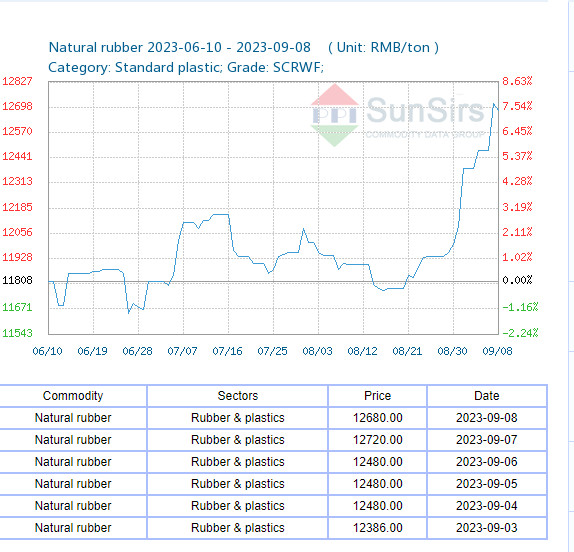
Task: Click the 1.02% percentage label
Action: point(517,257)
